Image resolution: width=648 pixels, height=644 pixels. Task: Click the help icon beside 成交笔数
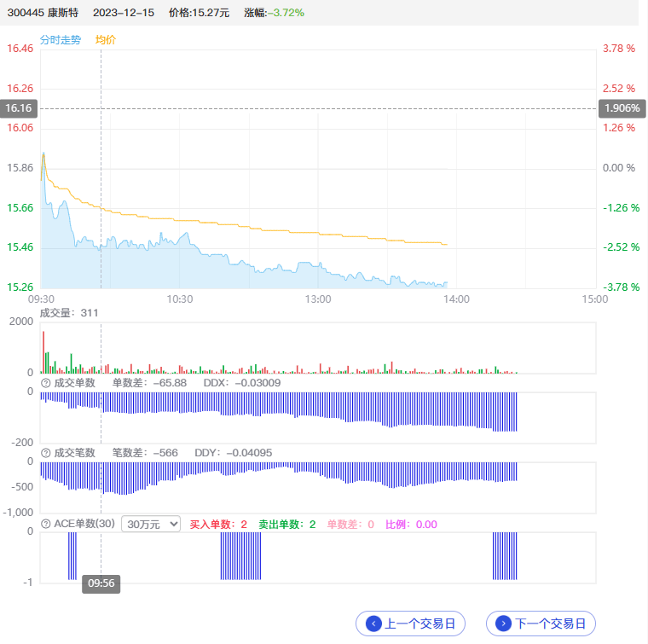[x=45, y=453]
